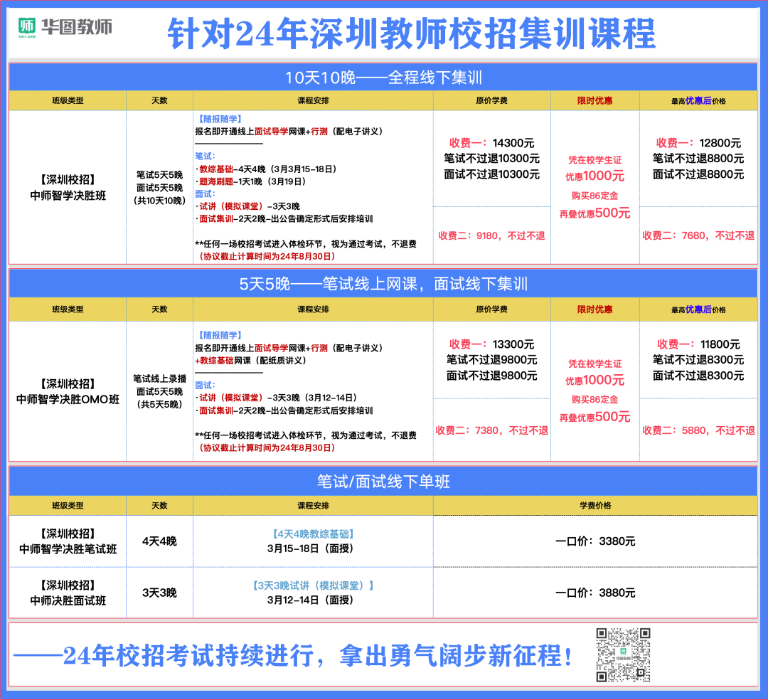Screen dimensions: 768x700
Task: Click the price "一口价：3380元"
Action: tap(595, 541)
